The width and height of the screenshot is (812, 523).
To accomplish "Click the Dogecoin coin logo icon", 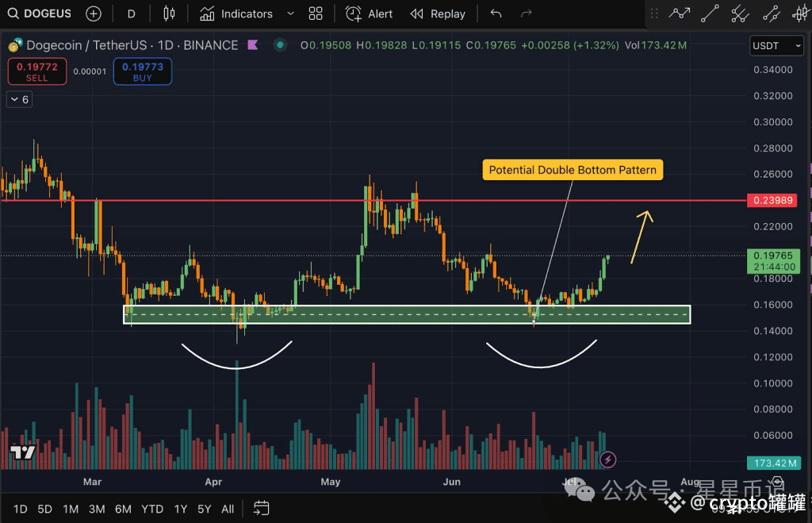I will pyautogui.click(x=15, y=45).
